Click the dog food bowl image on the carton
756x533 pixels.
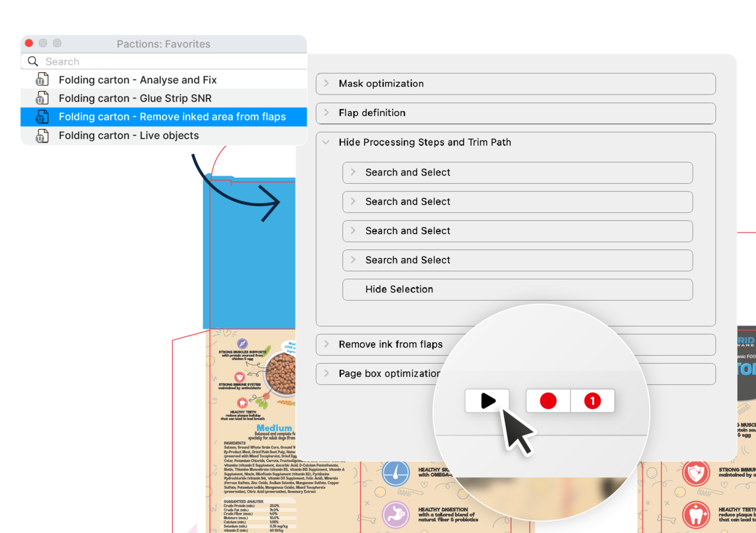click(x=280, y=373)
